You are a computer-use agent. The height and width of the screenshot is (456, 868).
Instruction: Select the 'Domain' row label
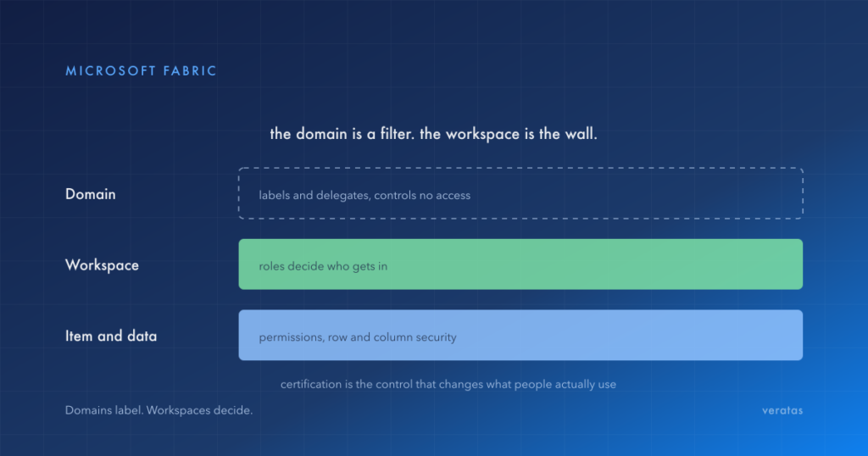(90, 194)
